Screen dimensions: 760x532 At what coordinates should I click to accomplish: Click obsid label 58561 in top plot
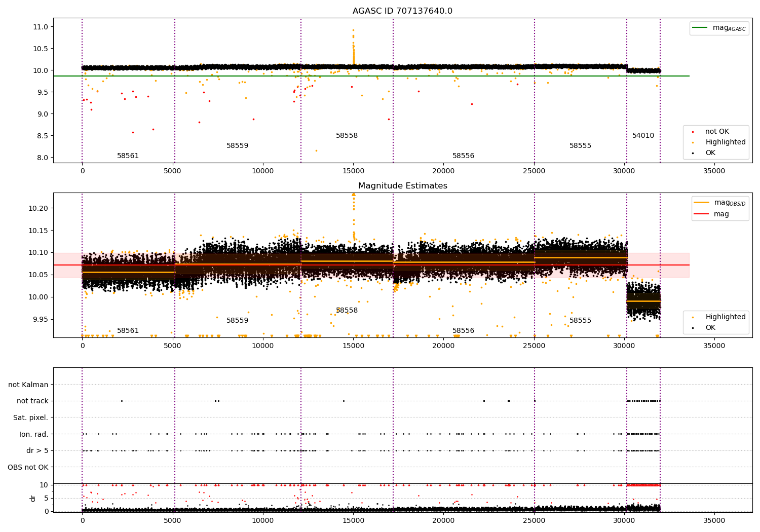coord(128,156)
